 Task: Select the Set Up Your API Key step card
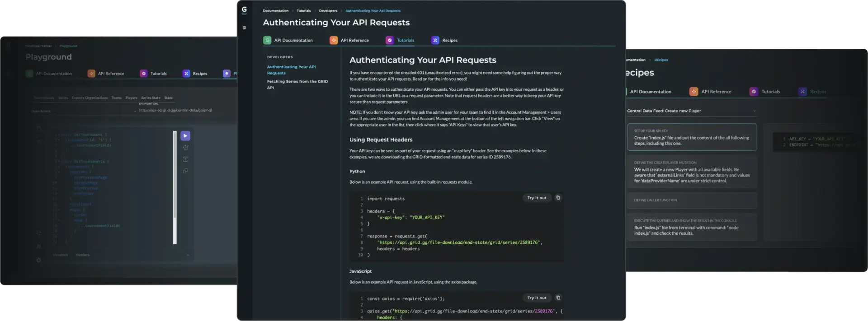[x=691, y=137]
